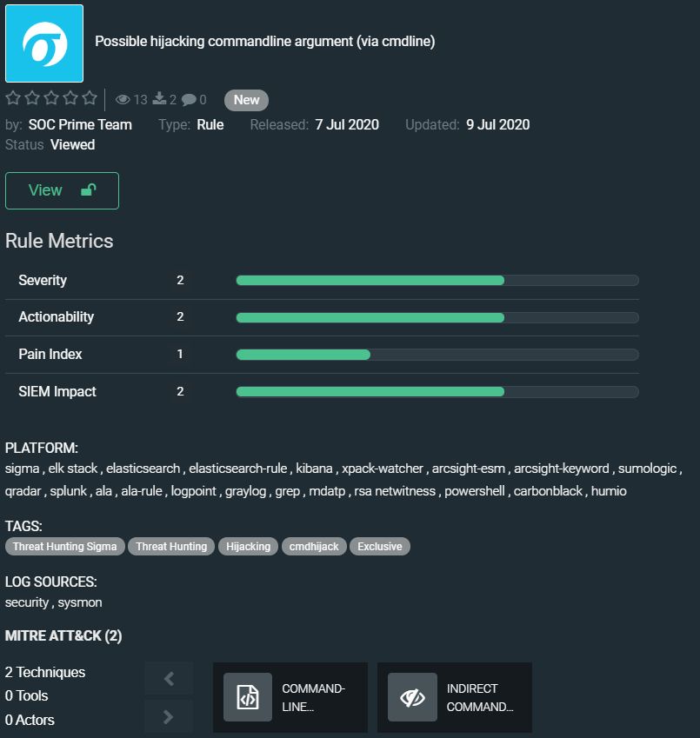Select the cmdhijack tag
The image size is (700, 738).
pos(314,547)
